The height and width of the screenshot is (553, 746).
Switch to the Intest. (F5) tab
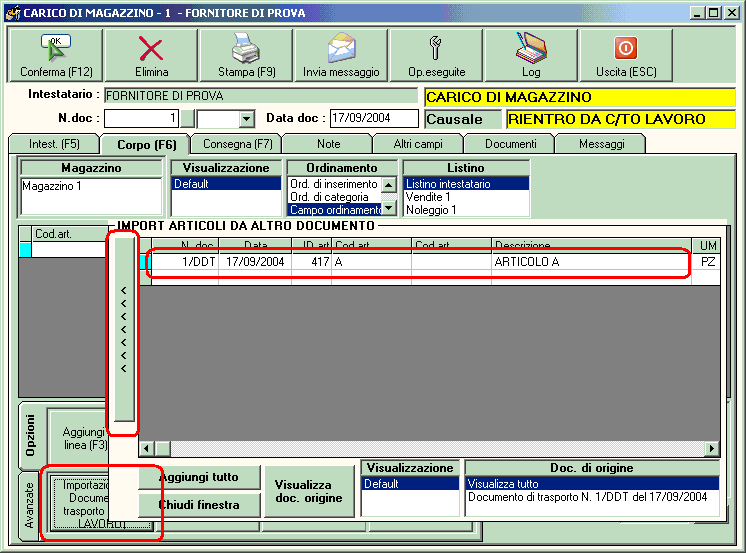coord(54,144)
